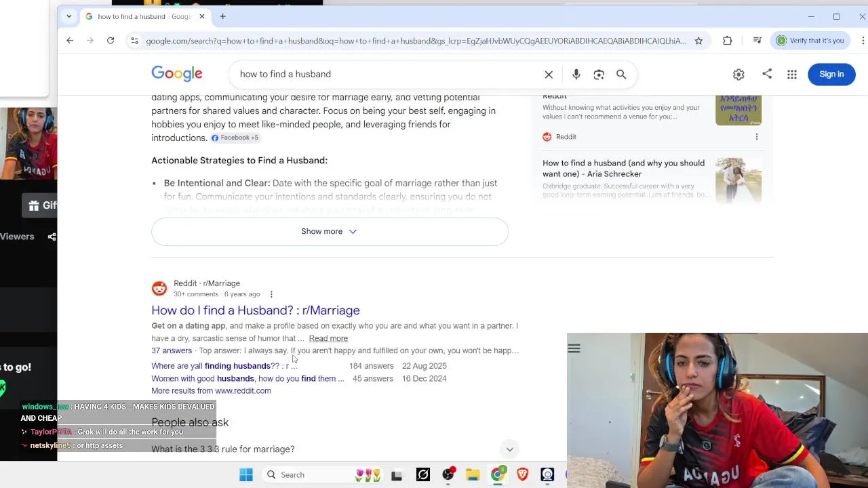This screenshot has height=488, width=868.
Task: Open the Aria Schrecker 'How to find a husband' article
Action: [x=623, y=169]
